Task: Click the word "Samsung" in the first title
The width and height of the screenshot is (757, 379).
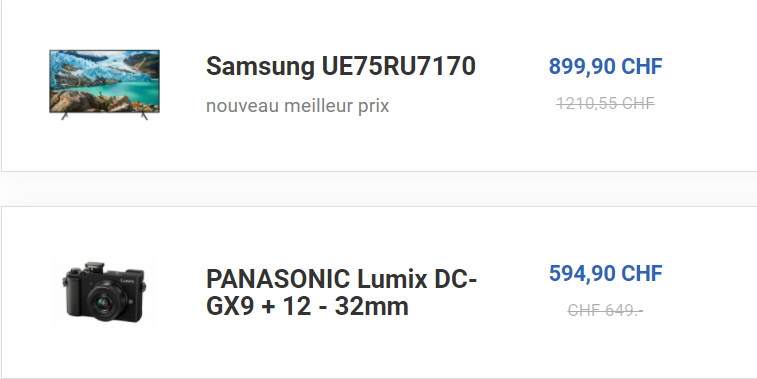Action: [x=260, y=67]
